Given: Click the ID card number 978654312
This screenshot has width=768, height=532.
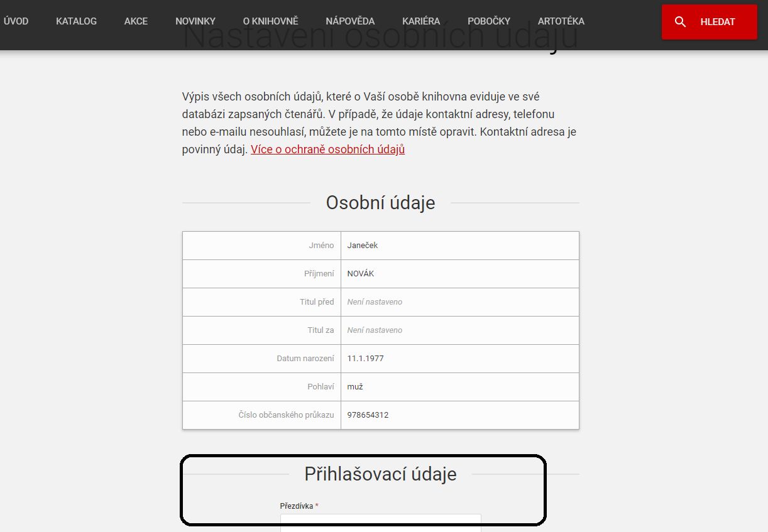Looking at the screenshot, I should click(368, 415).
